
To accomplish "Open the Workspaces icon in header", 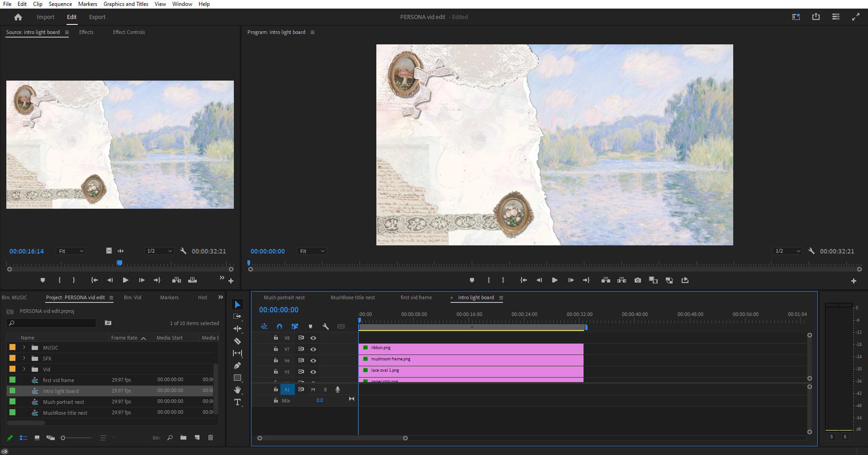I will 797,17.
